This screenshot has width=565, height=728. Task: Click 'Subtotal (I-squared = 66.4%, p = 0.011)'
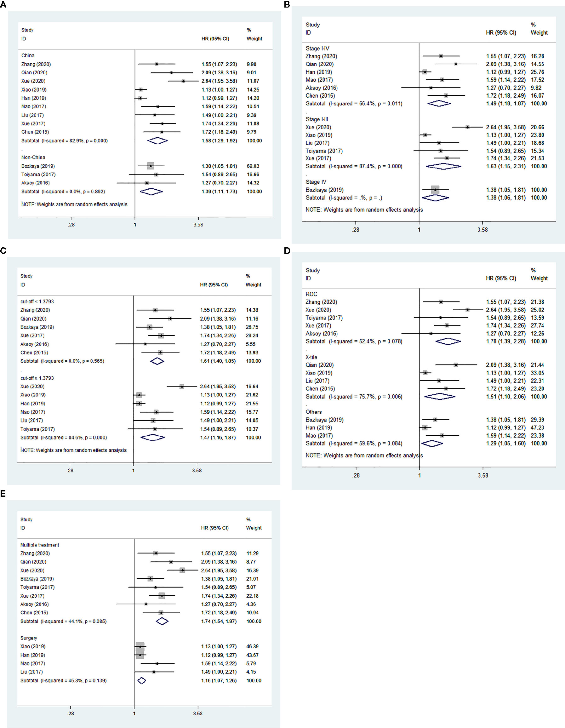[354, 104]
